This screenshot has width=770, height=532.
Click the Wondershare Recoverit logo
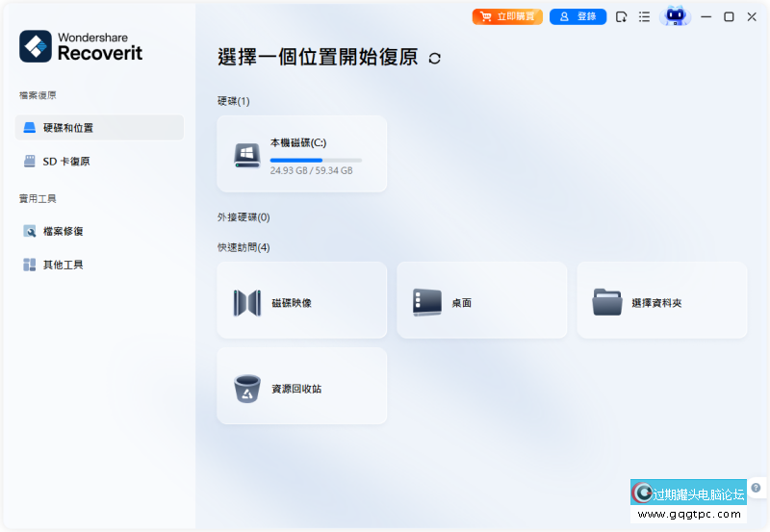81,46
